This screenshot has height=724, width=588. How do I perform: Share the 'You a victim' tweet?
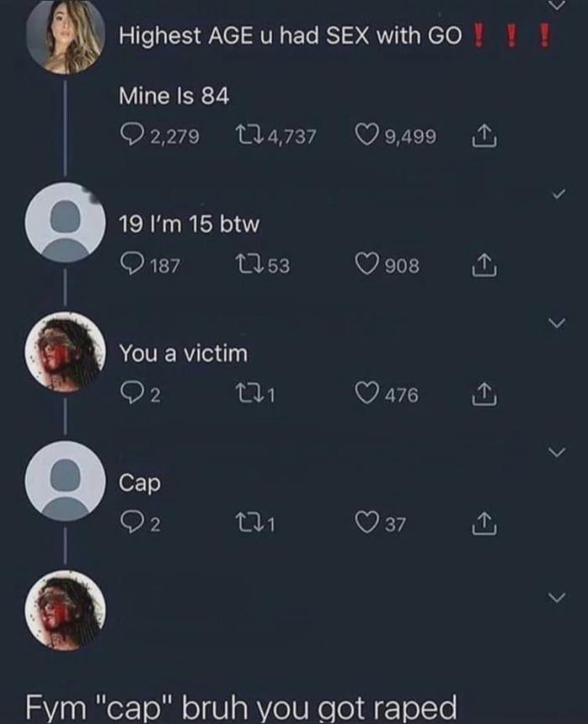(x=484, y=394)
